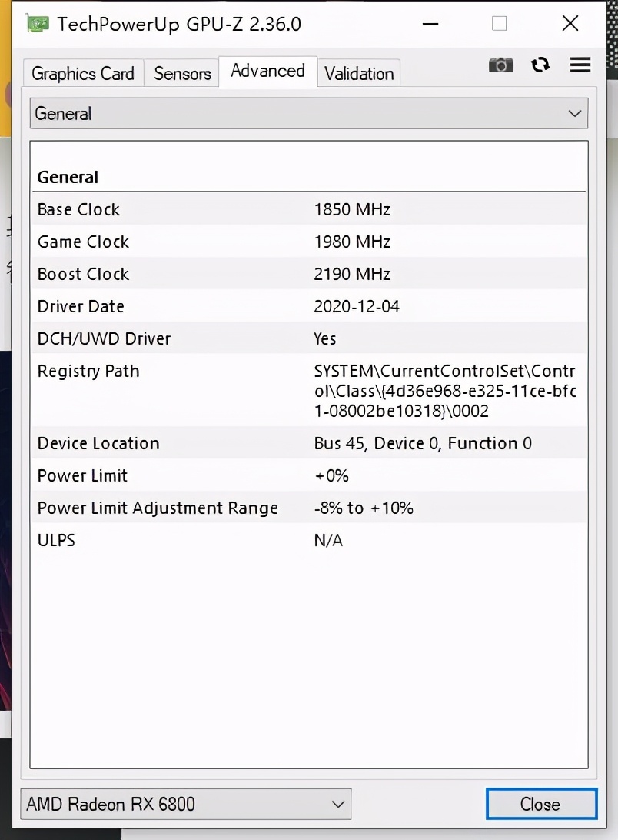Take a screenshot using the camera icon

(x=500, y=65)
